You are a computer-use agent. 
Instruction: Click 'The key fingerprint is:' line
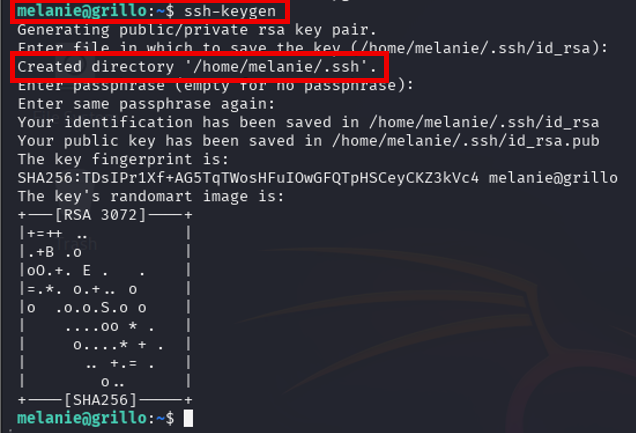coord(120,159)
